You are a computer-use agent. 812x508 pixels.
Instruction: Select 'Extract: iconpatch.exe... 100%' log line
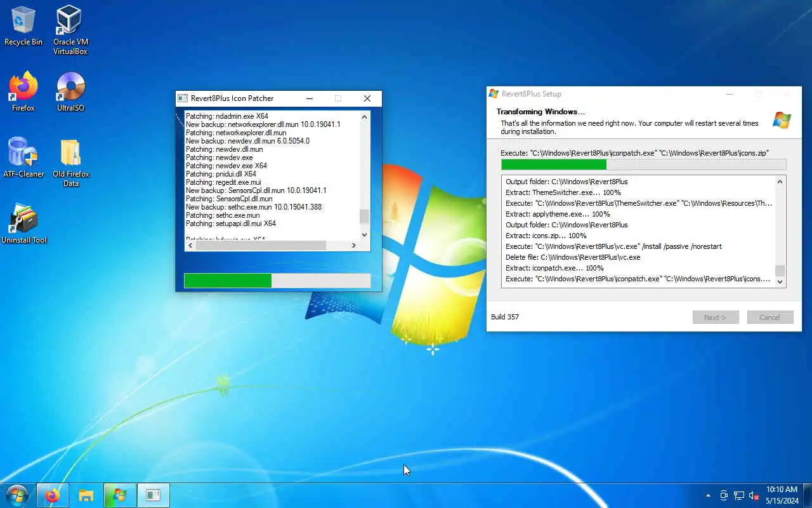point(554,268)
